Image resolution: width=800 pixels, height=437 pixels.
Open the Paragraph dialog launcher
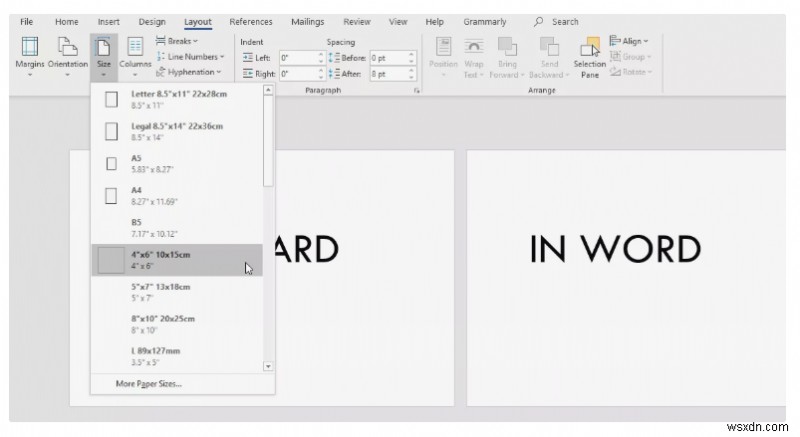pyautogui.click(x=417, y=90)
